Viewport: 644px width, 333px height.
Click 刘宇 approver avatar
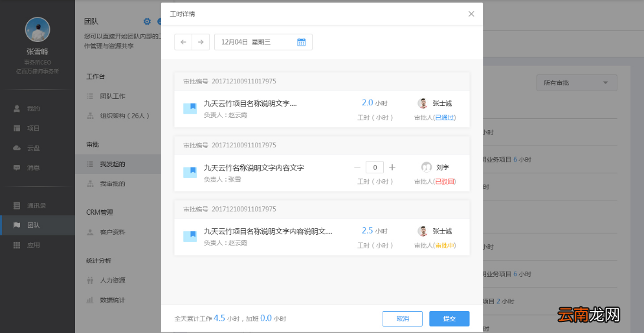[427, 167]
